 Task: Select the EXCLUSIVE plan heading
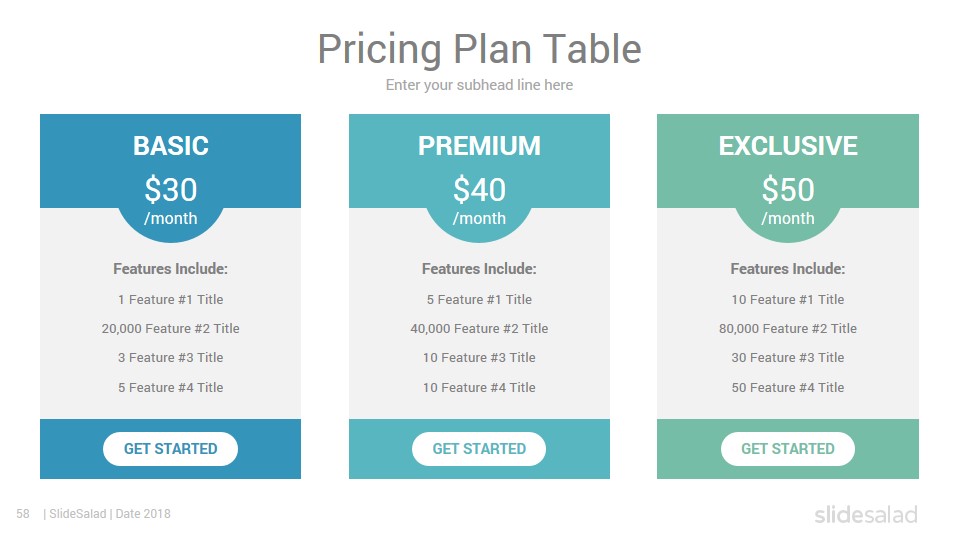(788, 146)
